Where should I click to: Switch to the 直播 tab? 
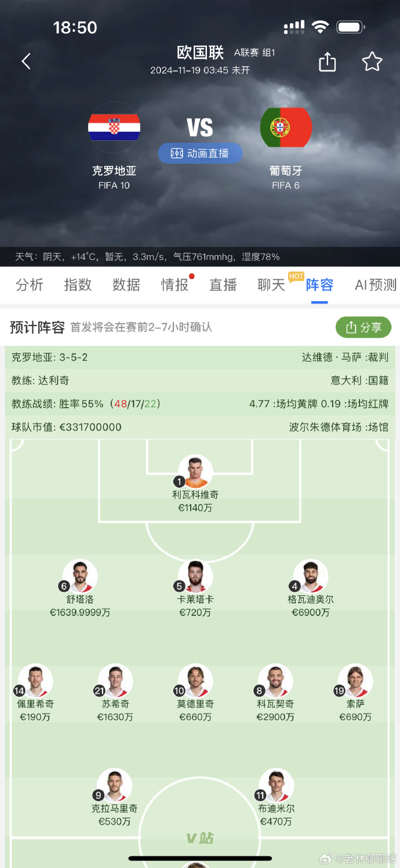tap(223, 285)
